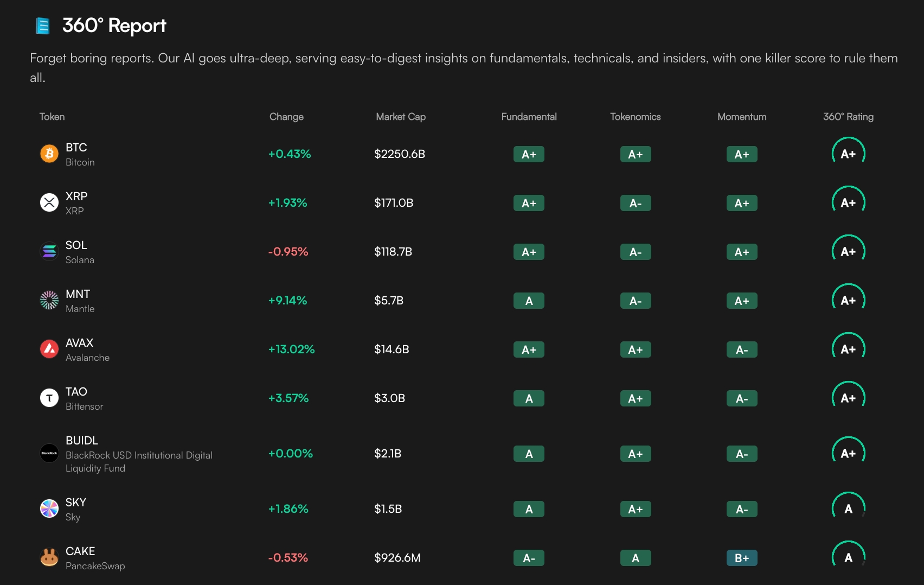Screen dimensions: 924x585
Task: Click XRP's A- Tokenomics grade badge
Action: point(635,203)
